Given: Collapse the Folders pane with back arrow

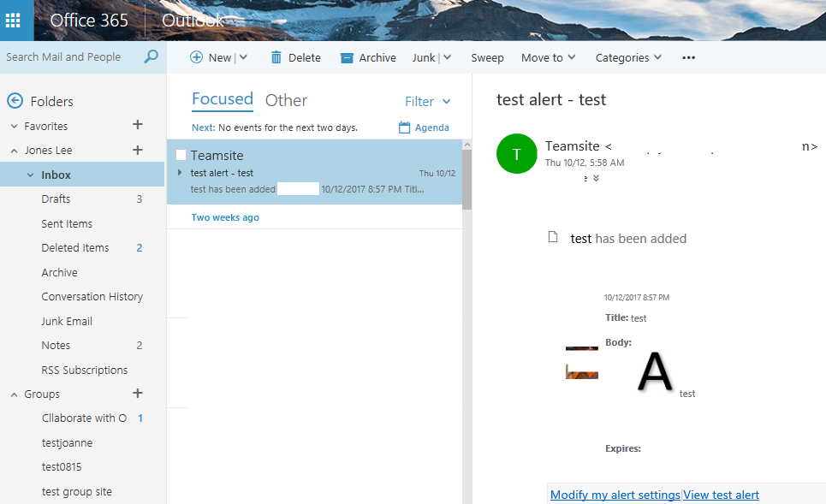Looking at the screenshot, I should pos(15,101).
